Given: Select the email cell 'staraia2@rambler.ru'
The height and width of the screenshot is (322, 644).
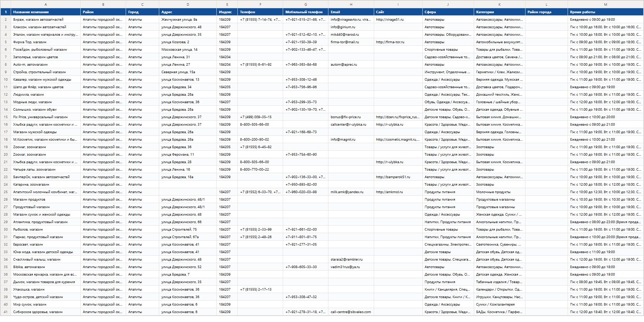Looking at the screenshot, I should (351, 260).
